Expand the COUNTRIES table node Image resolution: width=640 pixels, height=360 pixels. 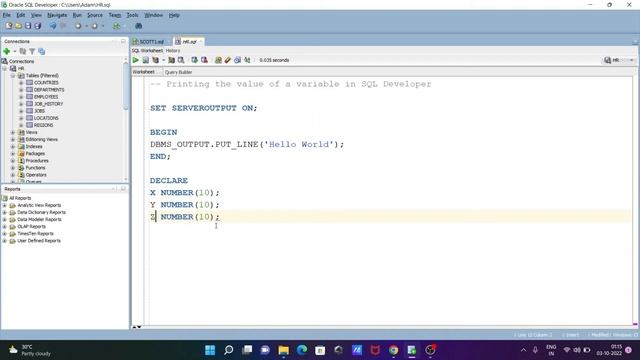(x=21, y=83)
